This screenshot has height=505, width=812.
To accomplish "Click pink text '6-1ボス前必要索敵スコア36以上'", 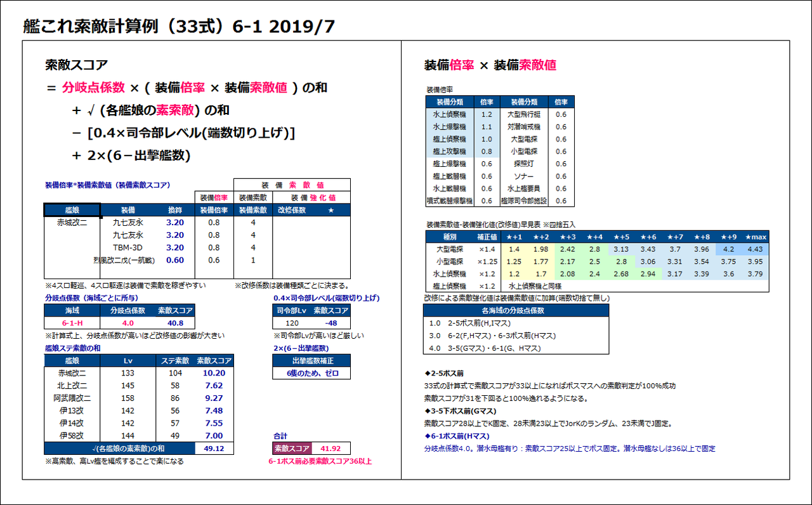I will (x=320, y=461).
